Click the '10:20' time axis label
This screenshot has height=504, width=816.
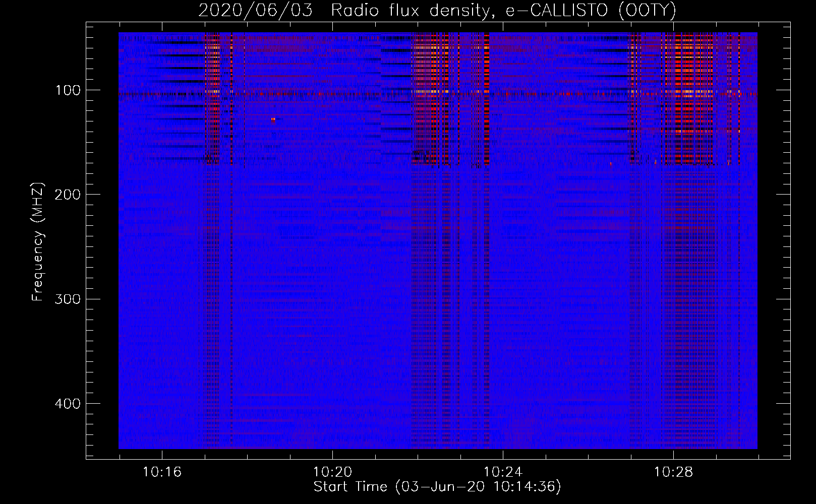[x=332, y=472]
